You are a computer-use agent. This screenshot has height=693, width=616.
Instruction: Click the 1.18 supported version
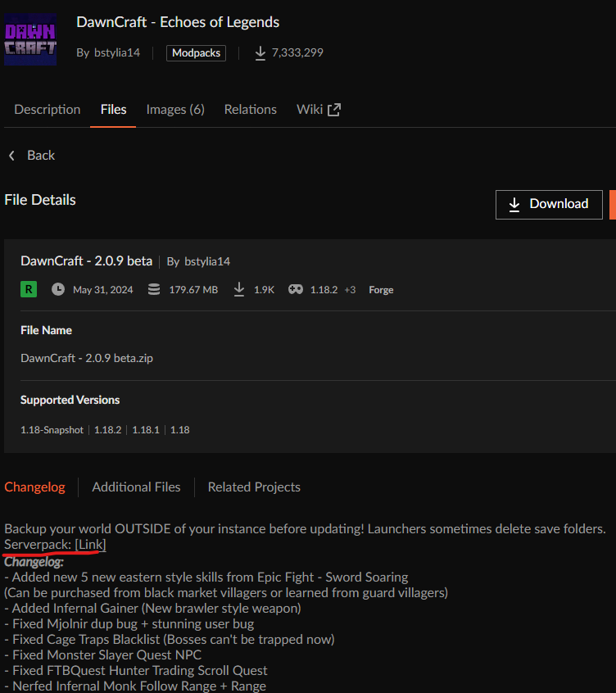pos(180,430)
